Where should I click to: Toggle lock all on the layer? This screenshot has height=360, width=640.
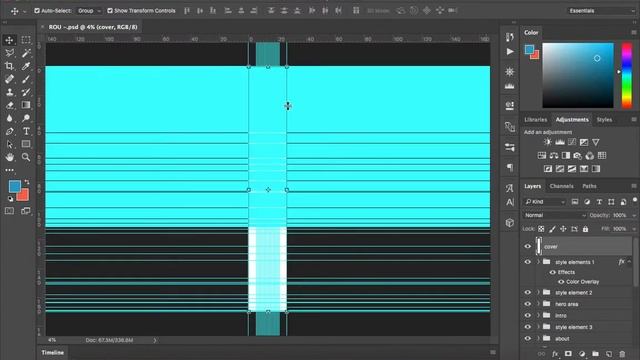point(585,229)
